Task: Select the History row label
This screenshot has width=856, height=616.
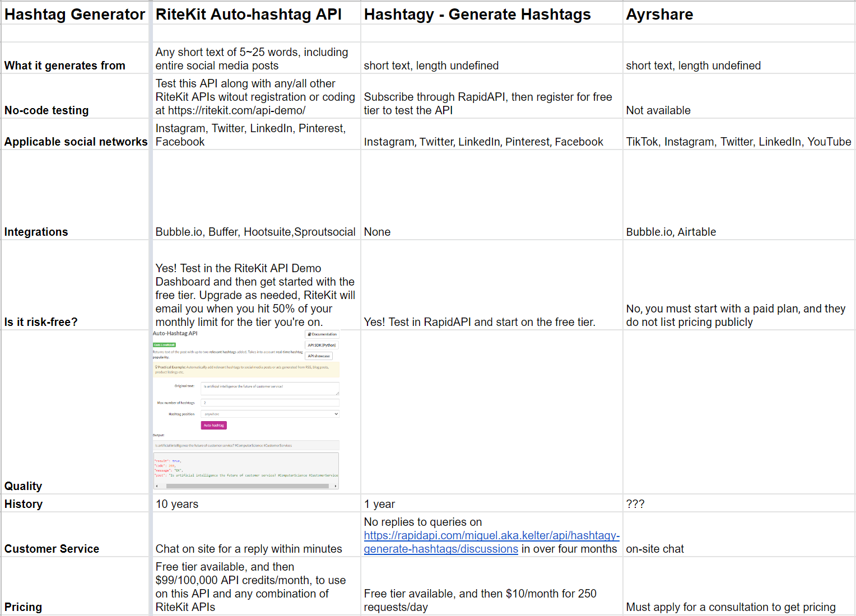Action: [x=75, y=503]
